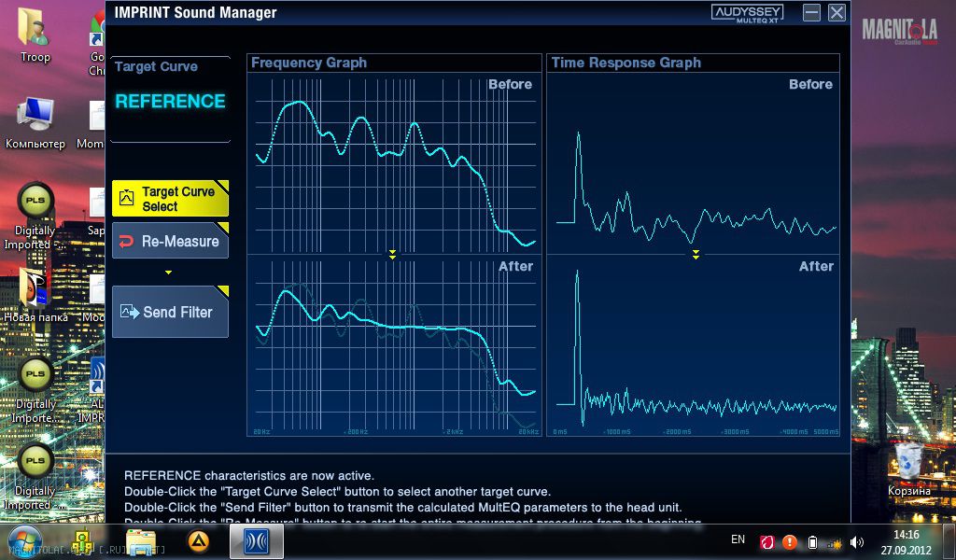The height and width of the screenshot is (560, 956).
Task: Click the Target Curve Select button
Action: tap(170, 199)
